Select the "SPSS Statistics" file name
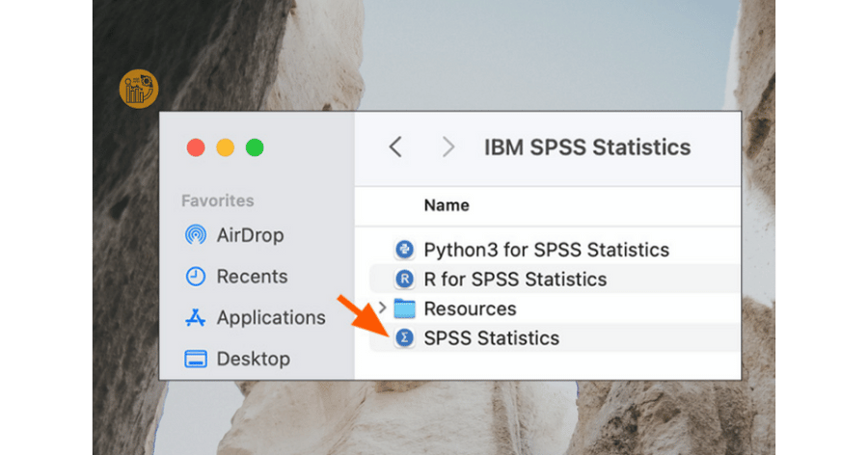This screenshot has height=455, width=868. 492,337
